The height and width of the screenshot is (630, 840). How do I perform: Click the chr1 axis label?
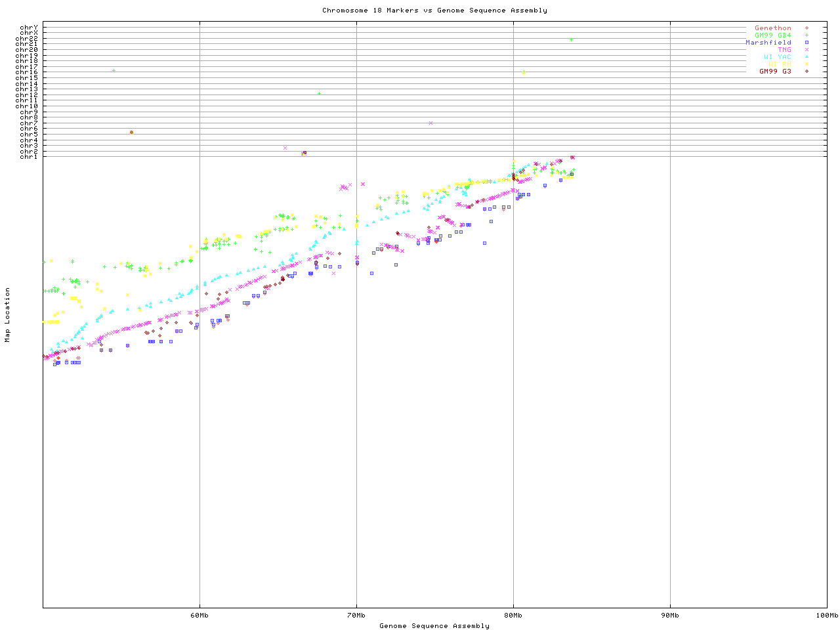click(29, 157)
